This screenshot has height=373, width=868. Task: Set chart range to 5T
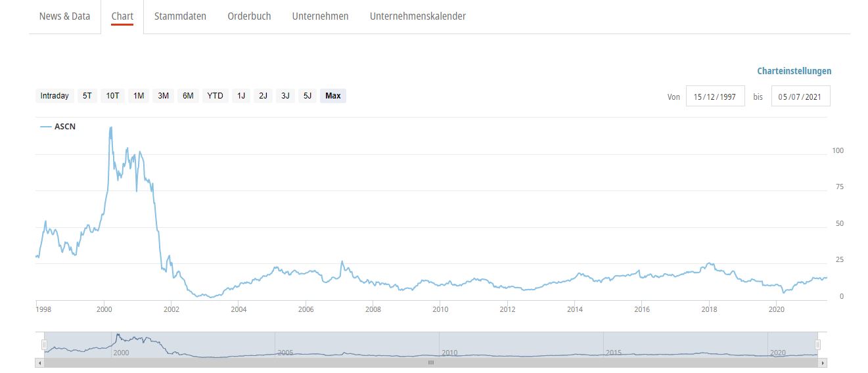pyautogui.click(x=87, y=96)
